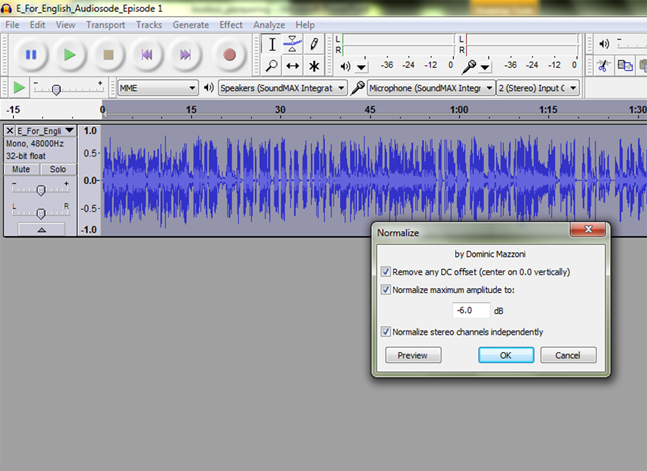Open the Effect menu
Image resolution: width=647 pixels, height=471 pixels.
pyautogui.click(x=231, y=24)
